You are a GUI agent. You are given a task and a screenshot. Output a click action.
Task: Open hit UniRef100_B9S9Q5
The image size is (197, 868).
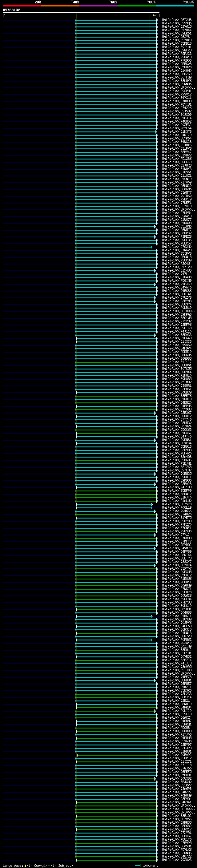pyautogui.click(x=176, y=23)
